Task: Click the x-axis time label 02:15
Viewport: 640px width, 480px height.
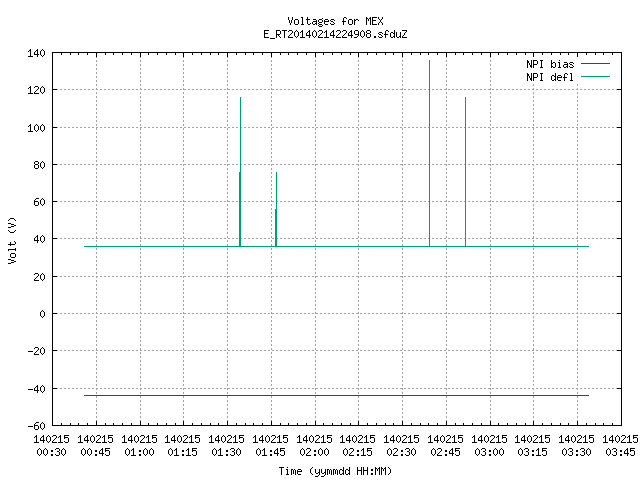Action: [358, 452]
